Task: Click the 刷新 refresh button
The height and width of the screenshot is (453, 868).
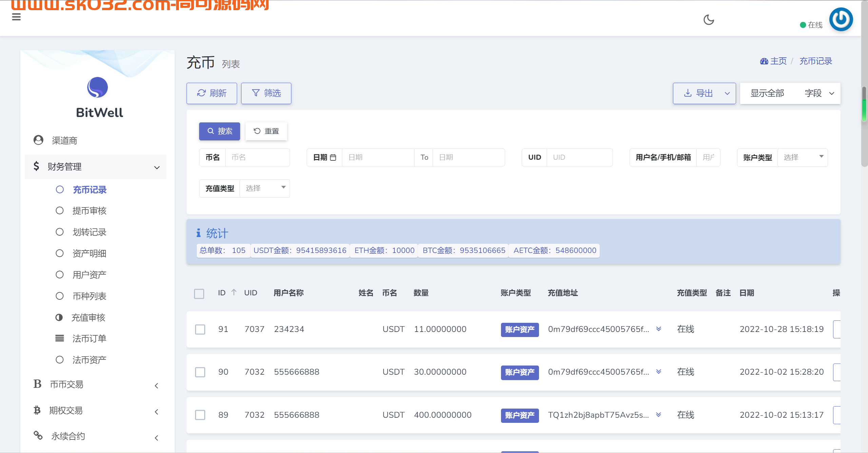Action: tap(212, 93)
